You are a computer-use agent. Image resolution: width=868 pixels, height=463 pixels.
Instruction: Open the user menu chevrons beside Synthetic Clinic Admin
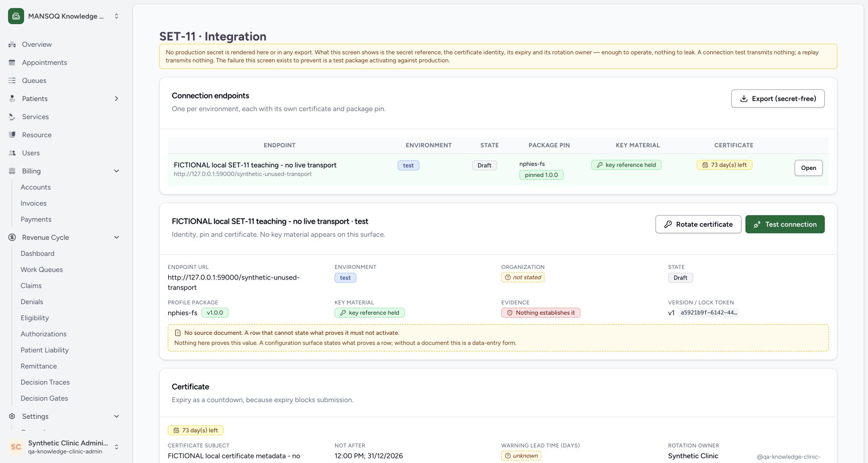(117, 447)
